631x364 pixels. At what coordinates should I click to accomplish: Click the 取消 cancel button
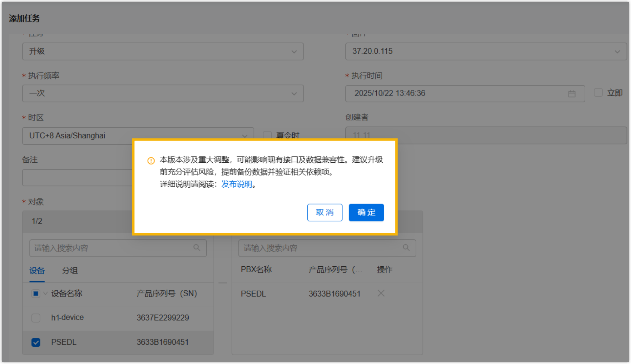[325, 213]
